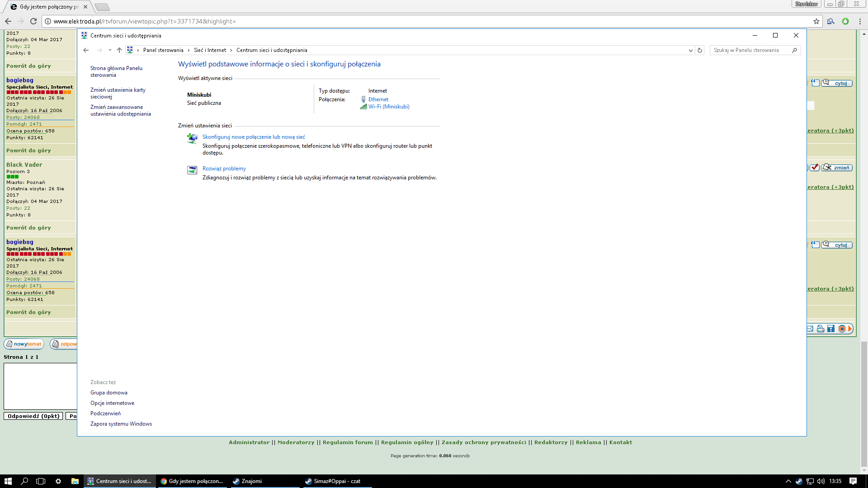Click the printer icon below the forum thread
The image size is (868, 488).
(820, 328)
